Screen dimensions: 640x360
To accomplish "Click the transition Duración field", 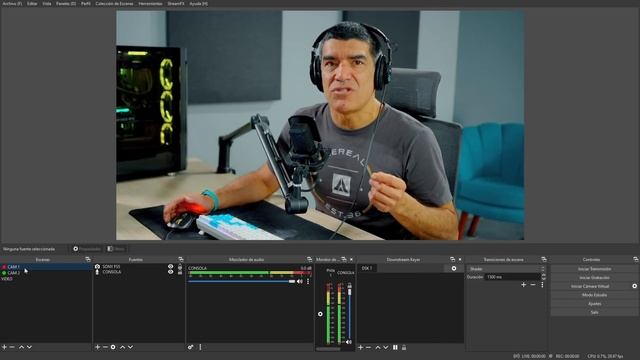I will tap(513, 277).
